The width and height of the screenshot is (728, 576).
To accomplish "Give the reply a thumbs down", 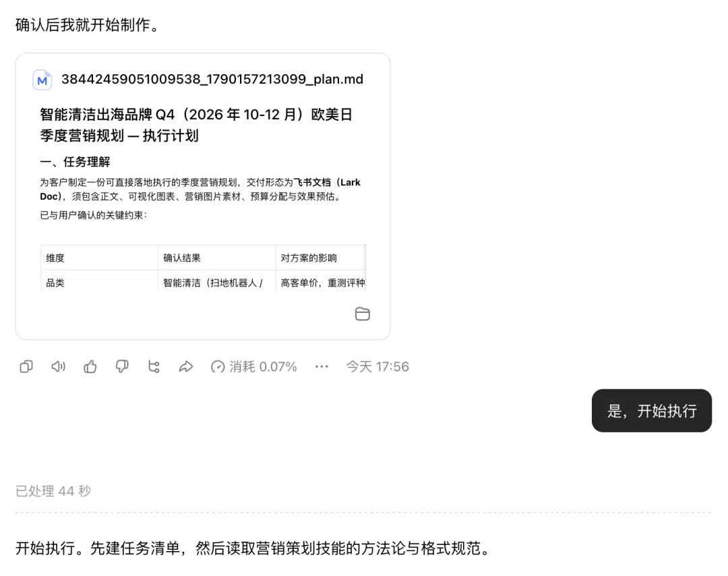I will point(122,366).
